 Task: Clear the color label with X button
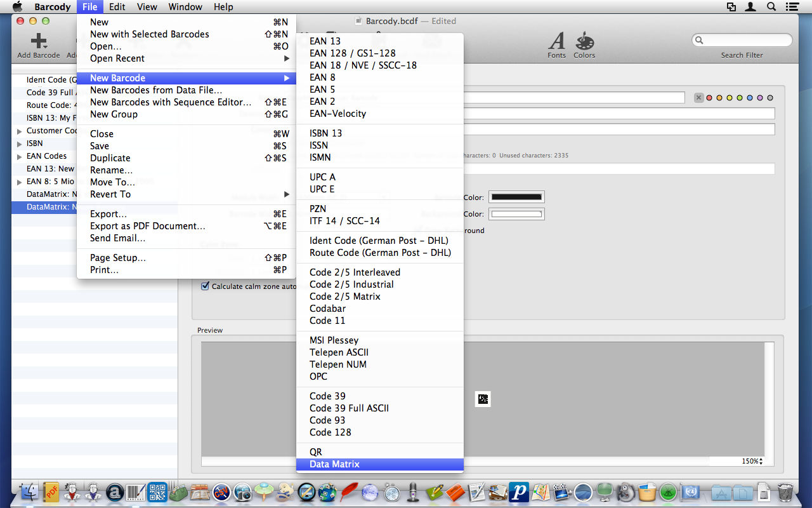[x=698, y=98]
